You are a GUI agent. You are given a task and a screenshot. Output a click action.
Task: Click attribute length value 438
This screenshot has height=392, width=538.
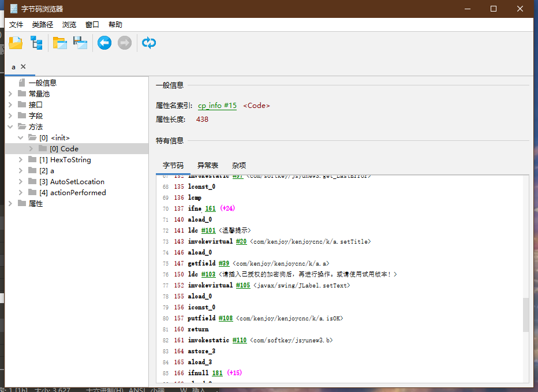(202, 120)
